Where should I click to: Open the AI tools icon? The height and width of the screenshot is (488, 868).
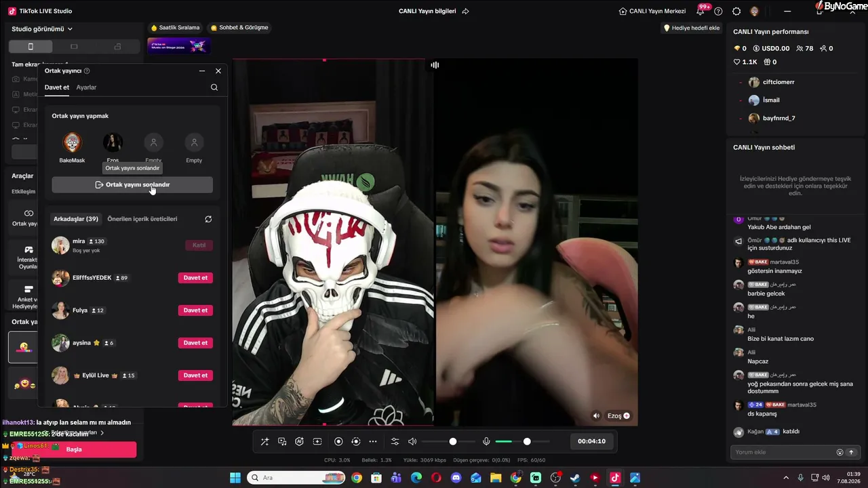point(300,442)
